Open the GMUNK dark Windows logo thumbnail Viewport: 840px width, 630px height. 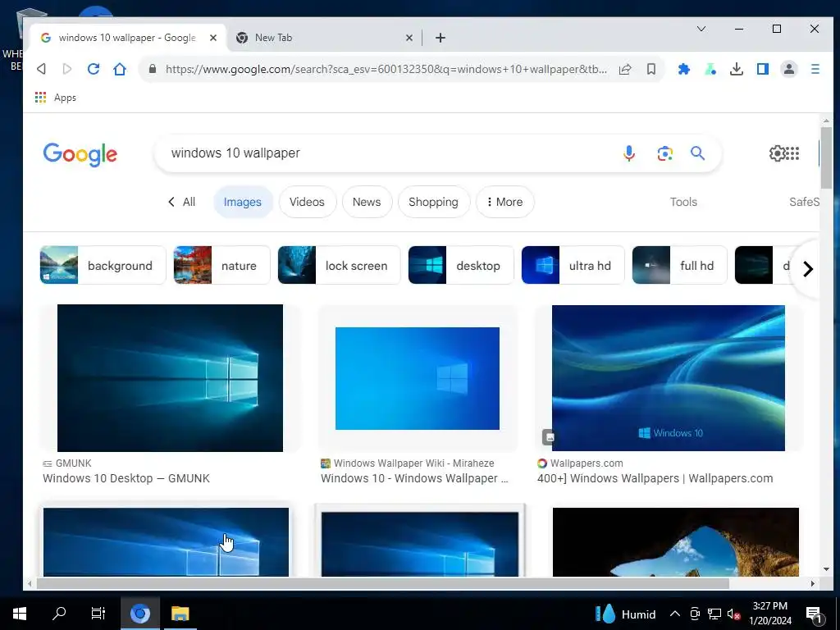pos(170,377)
